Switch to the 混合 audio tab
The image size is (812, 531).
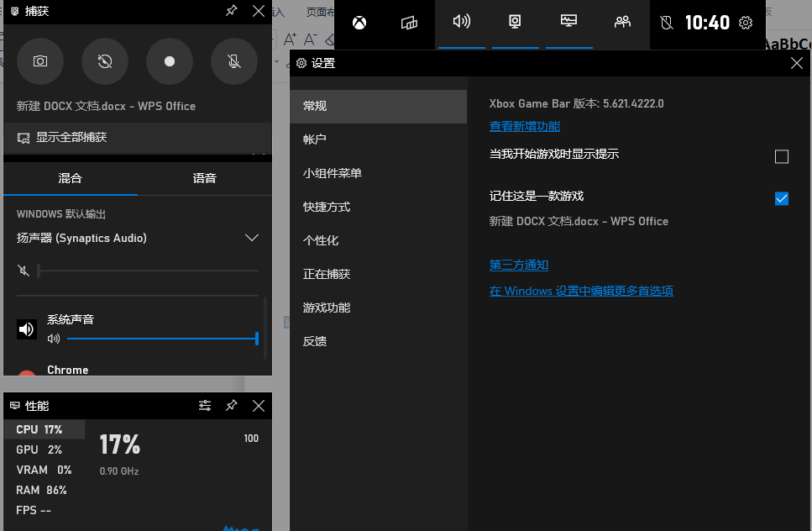(71, 179)
